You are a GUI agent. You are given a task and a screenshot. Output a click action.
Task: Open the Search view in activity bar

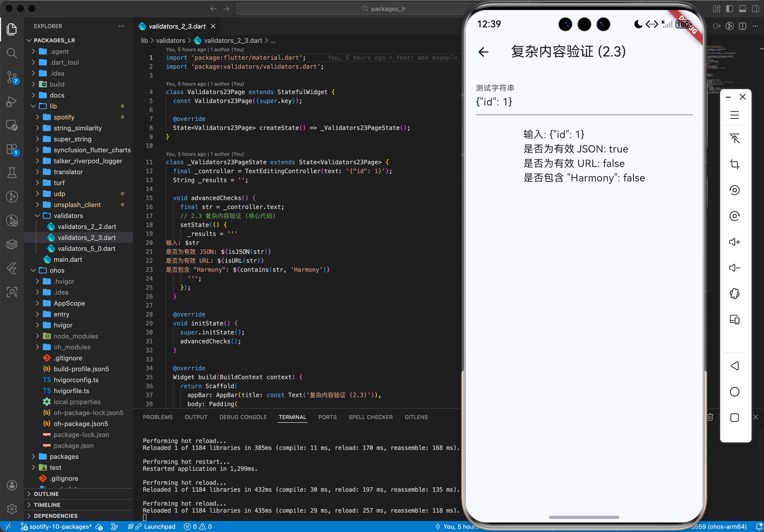[12, 53]
